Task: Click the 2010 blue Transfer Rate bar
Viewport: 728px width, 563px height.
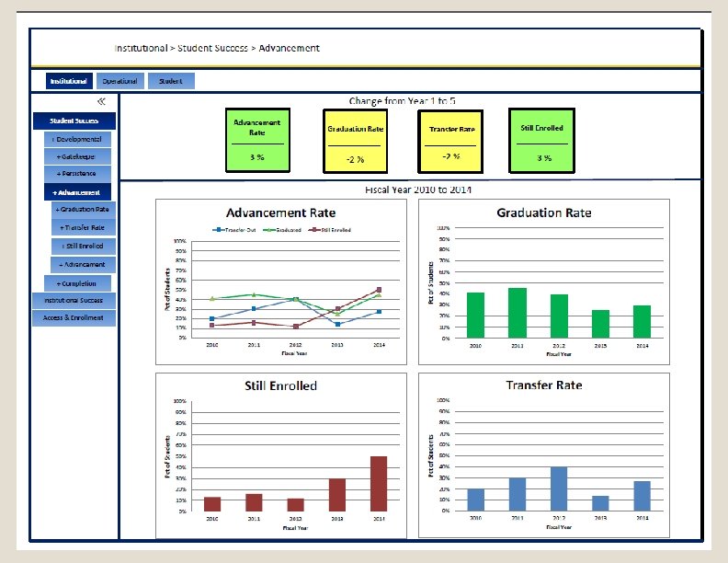Action: [x=476, y=500]
